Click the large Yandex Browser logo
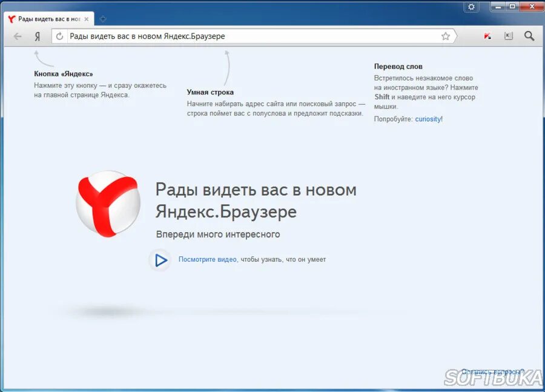This screenshot has height=392, width=545. 108,204
